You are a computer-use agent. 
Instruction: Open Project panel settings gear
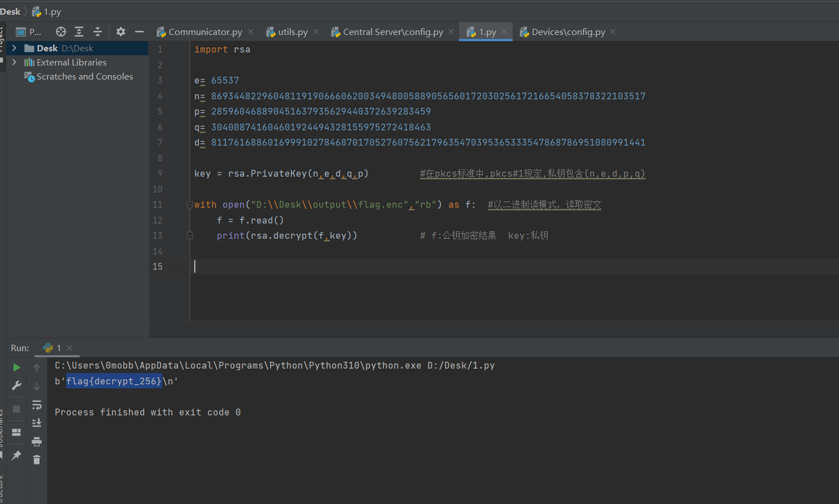click(x=121, y=32)
